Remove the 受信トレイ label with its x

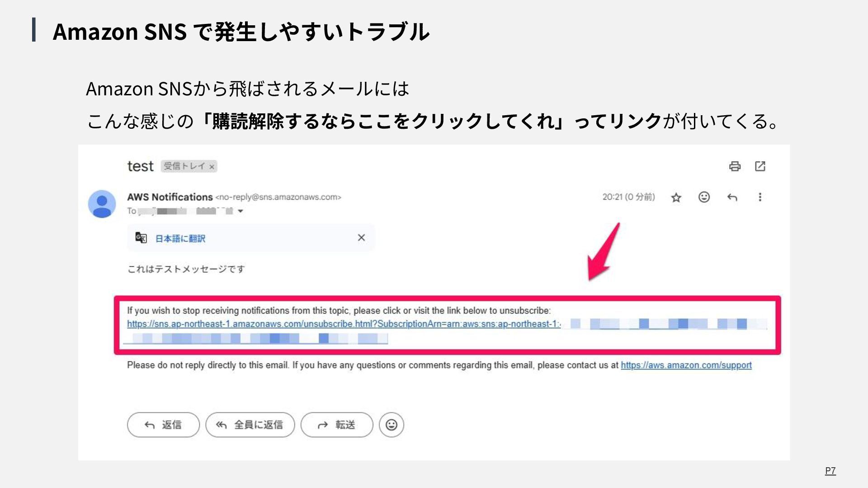tap(212, 167)
